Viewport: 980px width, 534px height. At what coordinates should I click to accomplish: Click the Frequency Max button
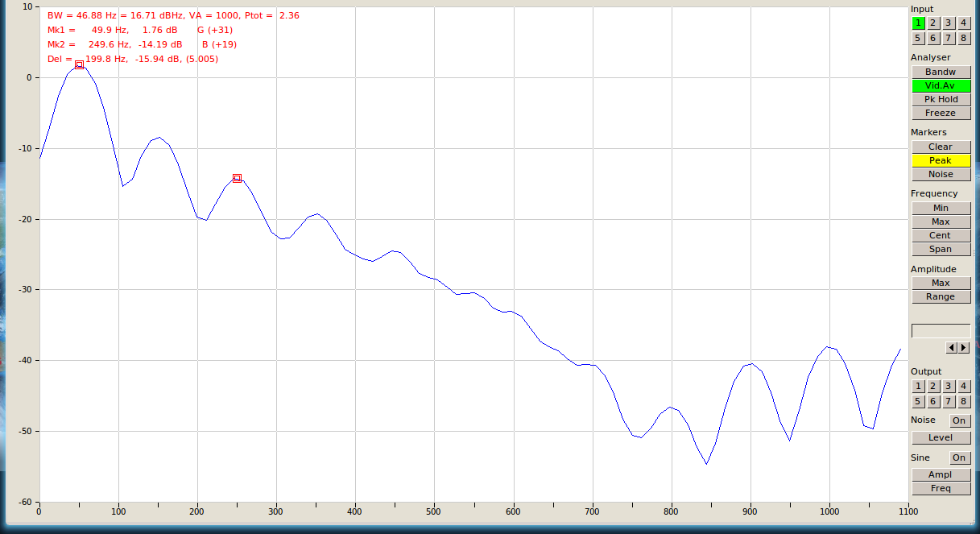[941, 222]
